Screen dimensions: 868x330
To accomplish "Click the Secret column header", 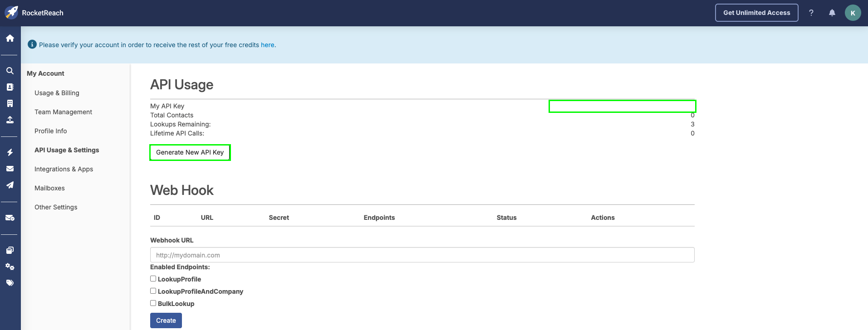I will click(279, 218).
